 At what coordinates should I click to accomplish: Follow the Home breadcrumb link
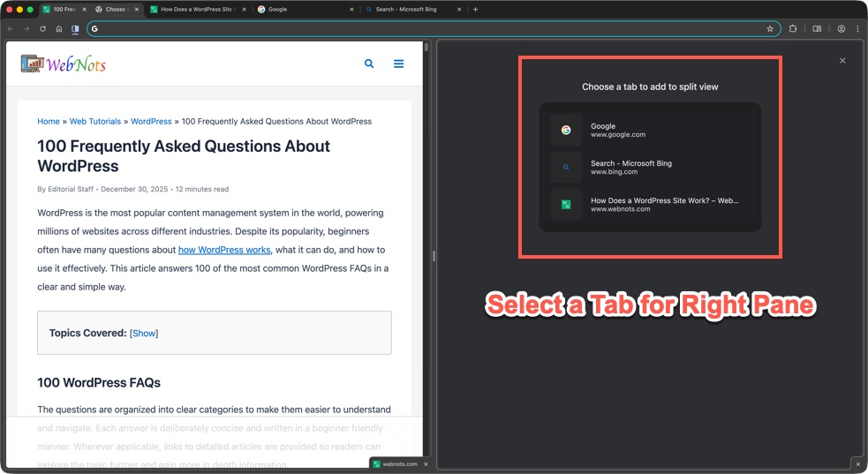49,121
